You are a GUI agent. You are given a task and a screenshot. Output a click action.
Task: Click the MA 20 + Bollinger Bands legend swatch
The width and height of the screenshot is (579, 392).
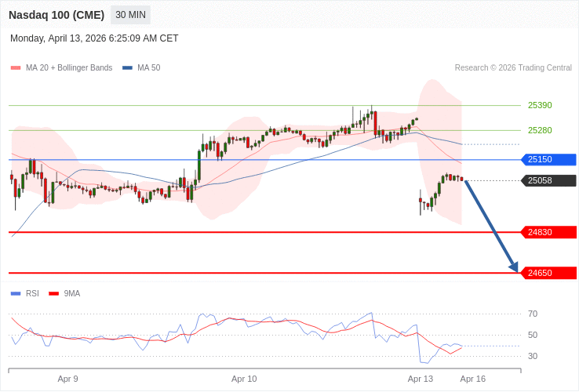(x=16, y=68)
